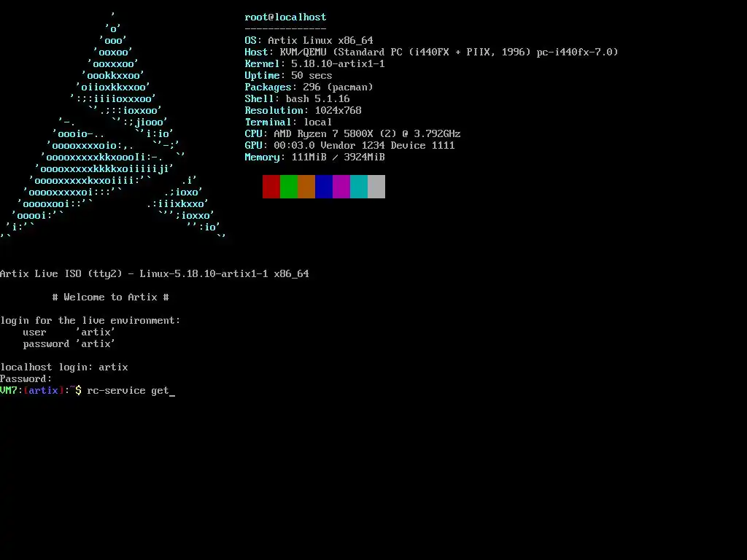
Task: Click the blue color block
Action: (x=324, y=187)
